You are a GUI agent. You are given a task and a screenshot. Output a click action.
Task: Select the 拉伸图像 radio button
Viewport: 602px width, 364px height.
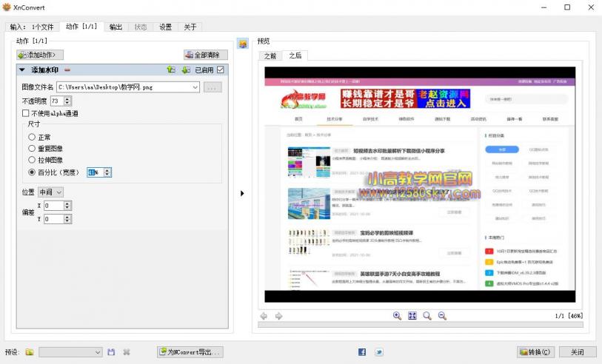pyautogui.click(x=32, y=160)
